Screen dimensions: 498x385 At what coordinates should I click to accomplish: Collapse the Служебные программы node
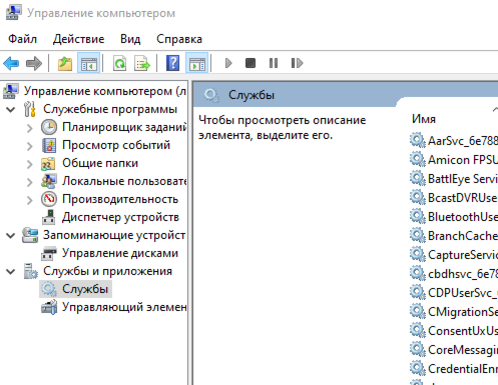[x=11, y=109]
